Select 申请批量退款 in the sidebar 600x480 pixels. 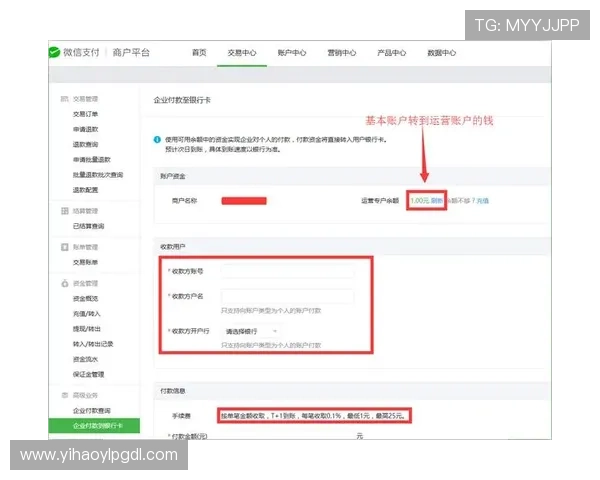coord(91,160)
